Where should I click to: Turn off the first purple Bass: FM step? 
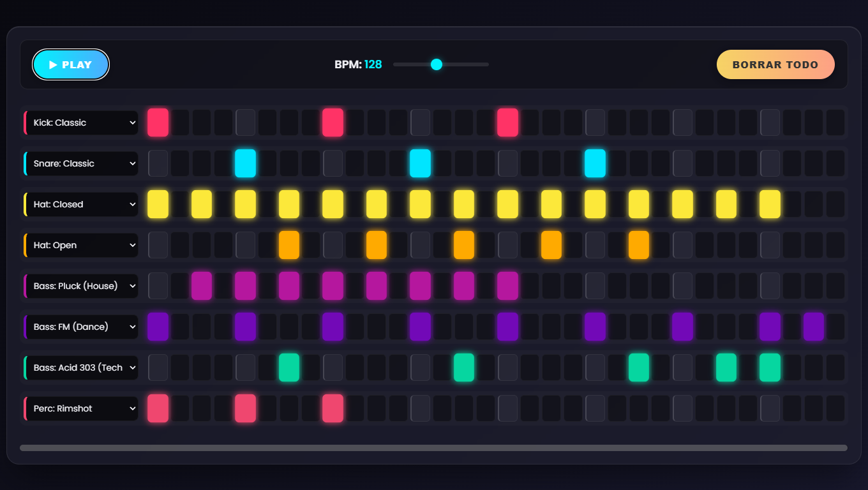tap(158, 327)
